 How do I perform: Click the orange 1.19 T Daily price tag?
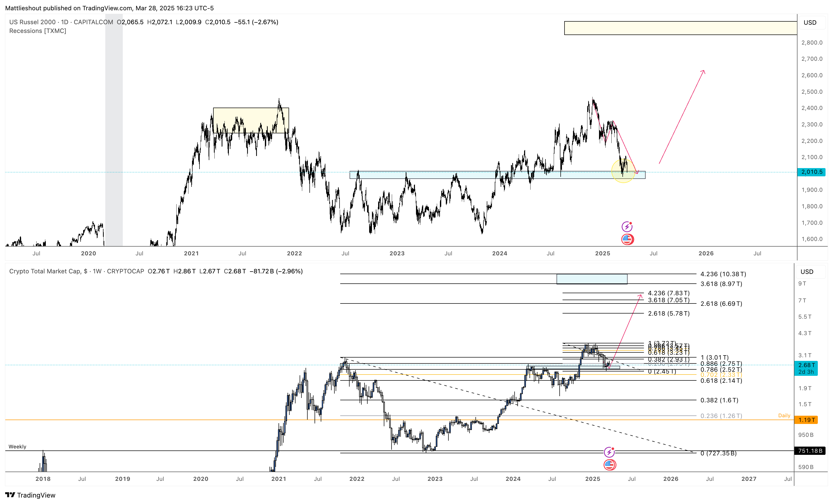click(x=806, y=420)
